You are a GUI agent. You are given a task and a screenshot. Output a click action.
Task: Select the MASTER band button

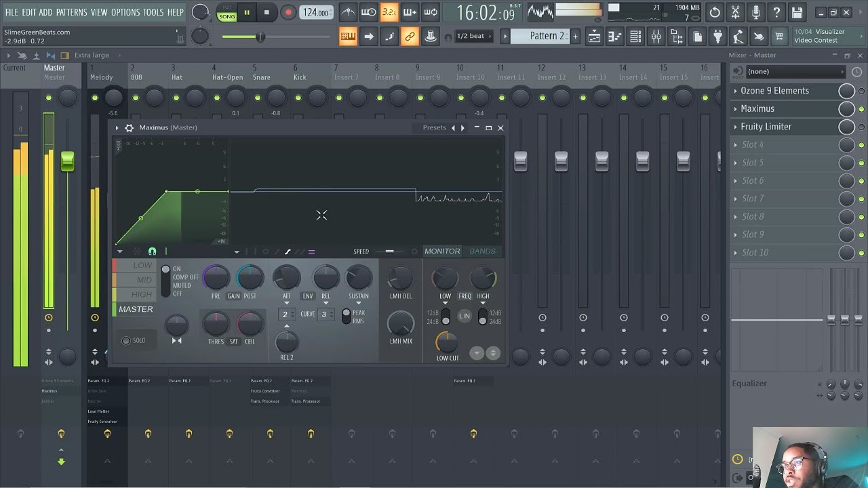tap(134, 310)
